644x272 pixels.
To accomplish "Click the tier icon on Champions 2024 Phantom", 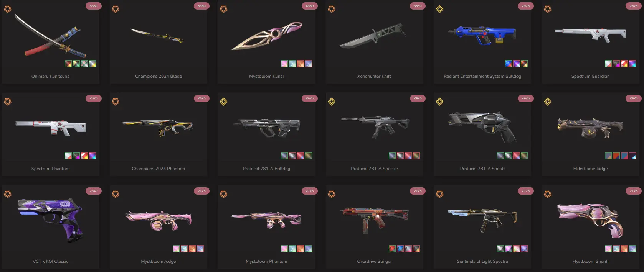I will pyautogui.click(x=116, y=102).
